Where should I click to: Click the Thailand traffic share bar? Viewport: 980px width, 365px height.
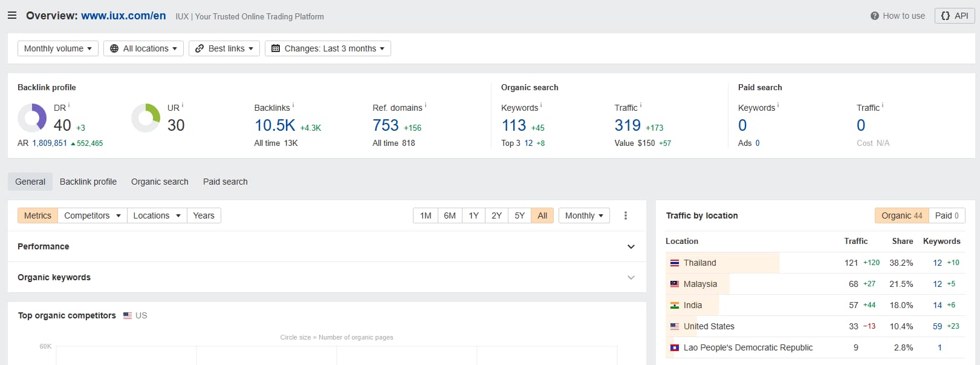click(x=722, y=263)
